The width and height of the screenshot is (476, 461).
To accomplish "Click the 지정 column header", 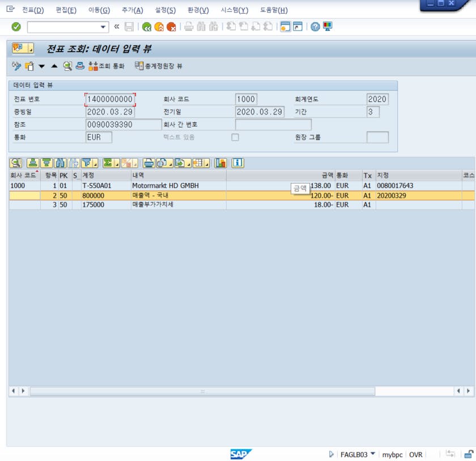I will click(x=419, y=176).
